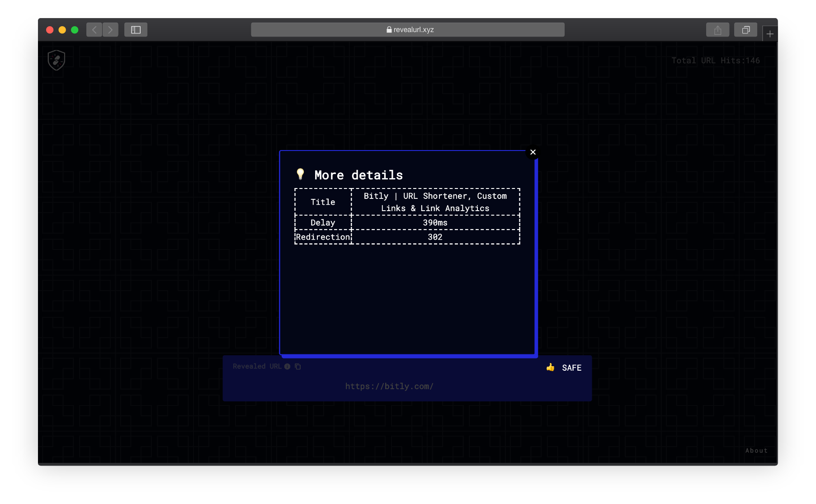This screenshot has height=504, width=816.
Task: Click the Total URL Hits:146 counter
Action: (716, 61)
